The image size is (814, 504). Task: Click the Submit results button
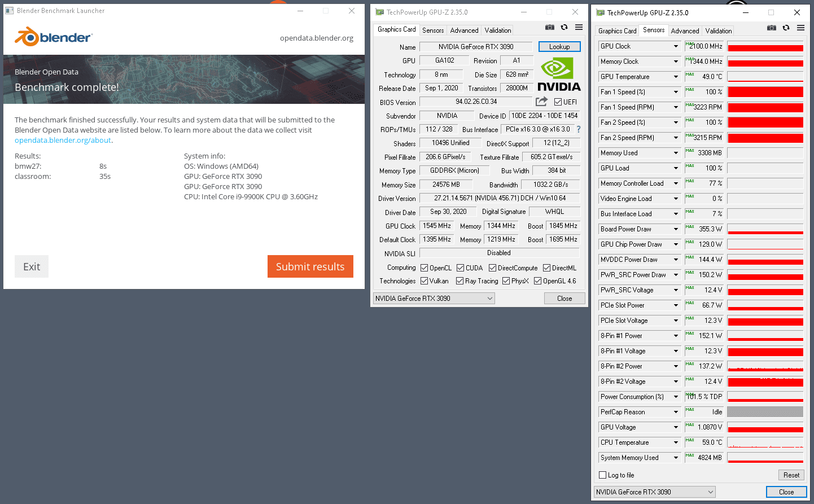[x=310, y=266]
